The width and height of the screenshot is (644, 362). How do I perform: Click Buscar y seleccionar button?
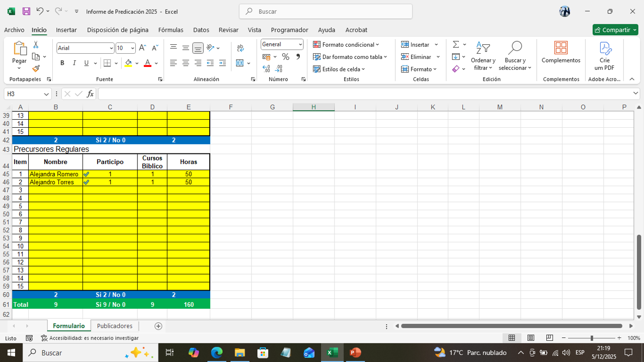click(x=515, y=56)
